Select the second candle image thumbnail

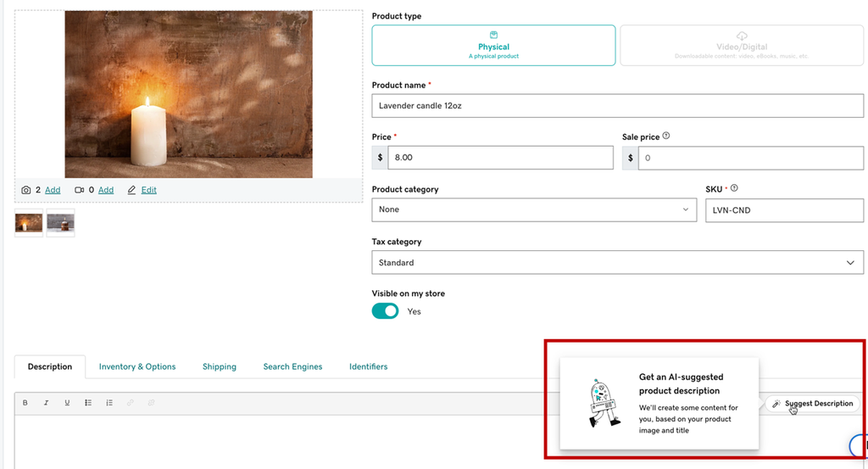(60, 222)
